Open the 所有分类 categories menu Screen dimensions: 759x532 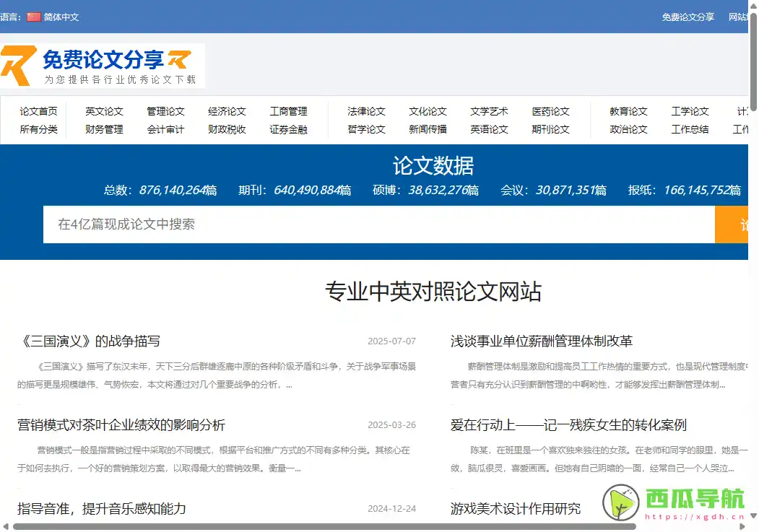click(38, 129)
